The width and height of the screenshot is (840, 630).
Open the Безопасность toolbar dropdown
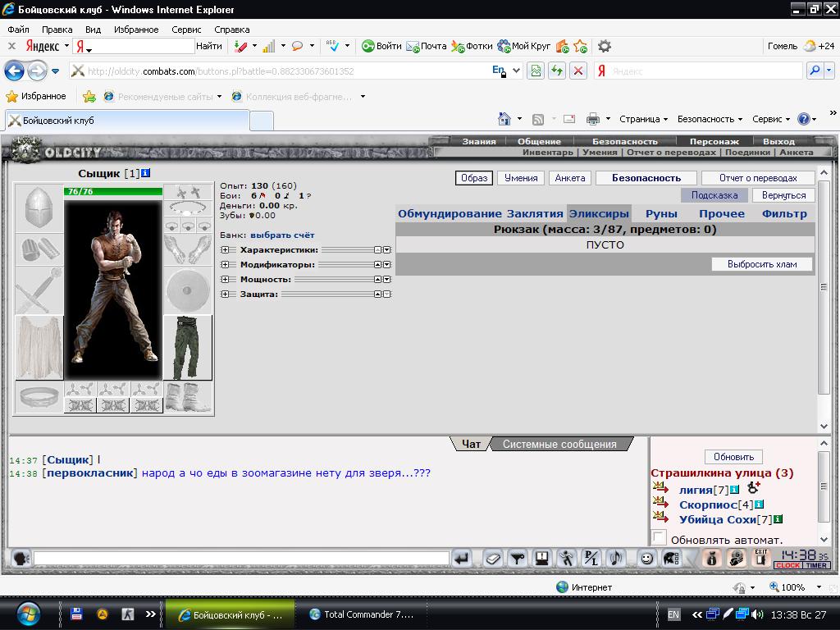coord(710,119)
